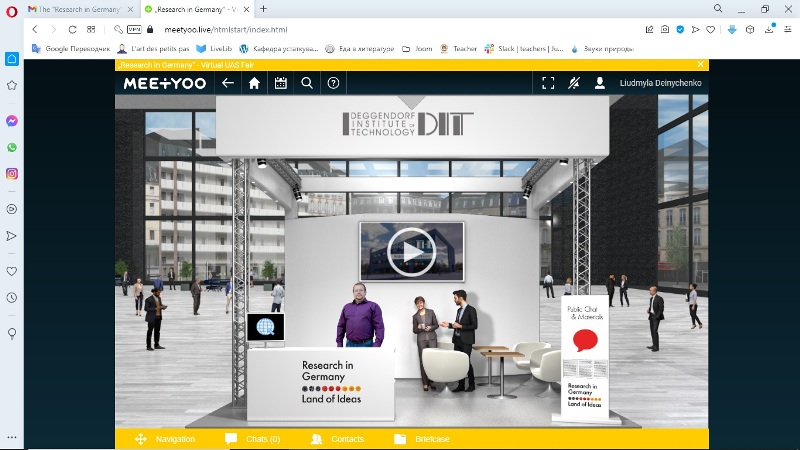Open the LiveLib bookmark
The height and width of the screenshot is (450, 800).
click(214, 49)
